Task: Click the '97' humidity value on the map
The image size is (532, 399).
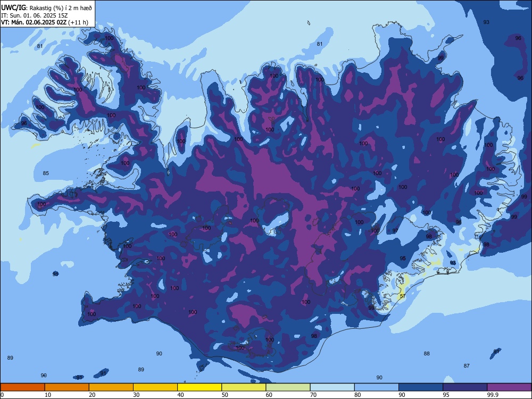Action: (395, 231)
